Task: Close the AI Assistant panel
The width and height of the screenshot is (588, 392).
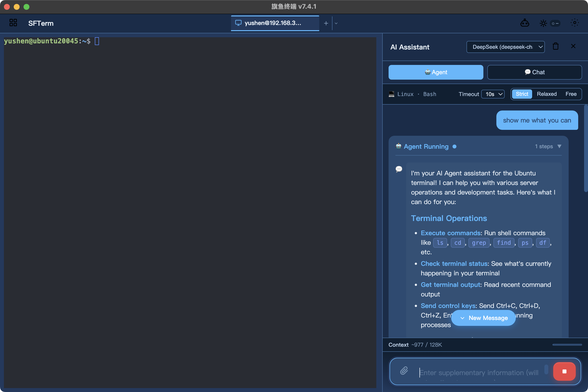Action: tap(573, 46)
